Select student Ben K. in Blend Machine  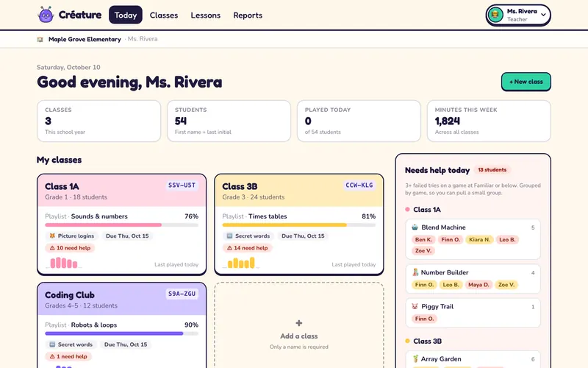point(424,240)
